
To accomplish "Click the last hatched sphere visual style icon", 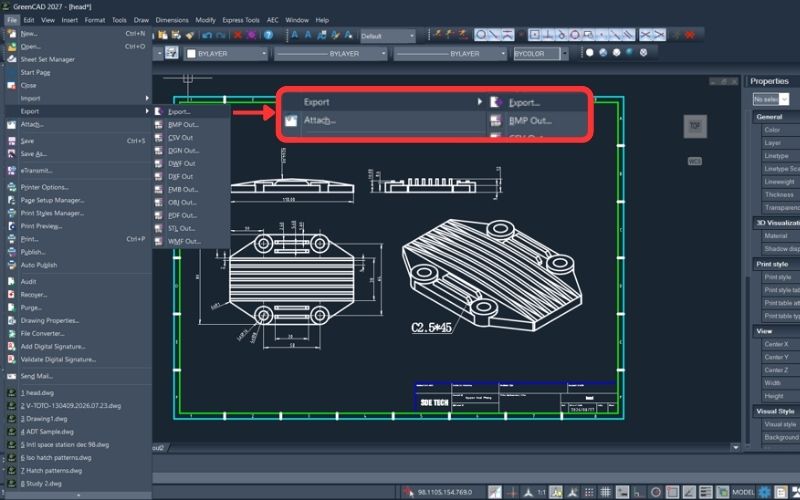I will 643,52.
